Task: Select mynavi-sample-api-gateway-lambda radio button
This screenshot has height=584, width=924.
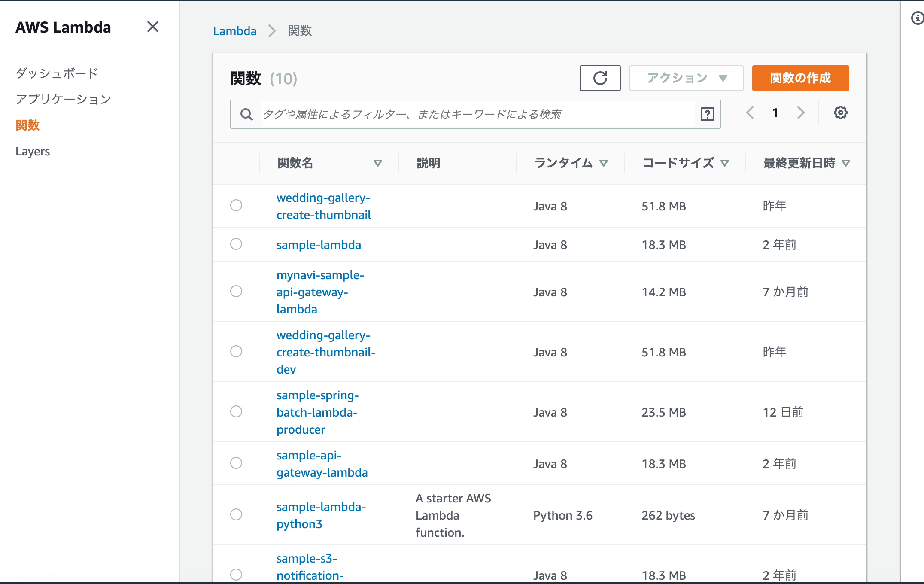Action: [x=236, y=291]
